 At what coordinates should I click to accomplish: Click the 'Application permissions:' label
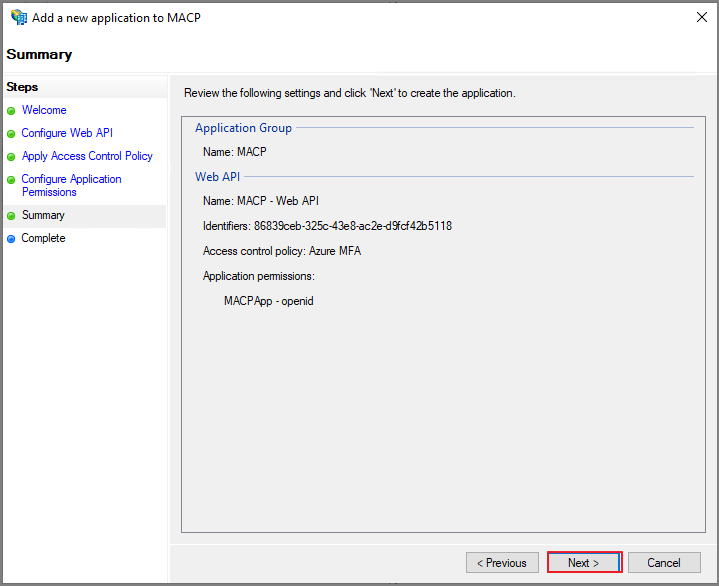tap(259, 276)
